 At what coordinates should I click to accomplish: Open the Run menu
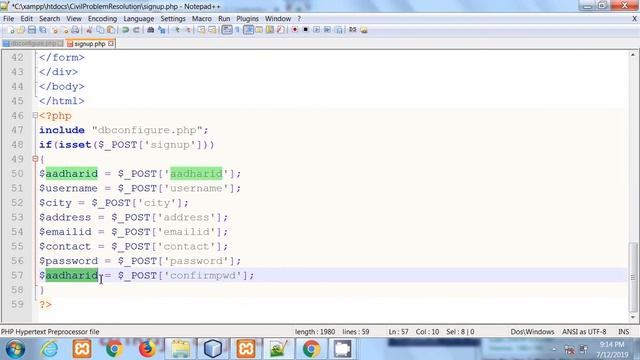224,19
